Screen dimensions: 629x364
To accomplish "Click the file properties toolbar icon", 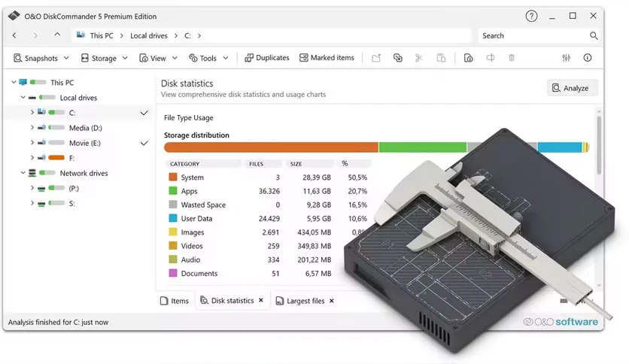I will pos(468,58).
